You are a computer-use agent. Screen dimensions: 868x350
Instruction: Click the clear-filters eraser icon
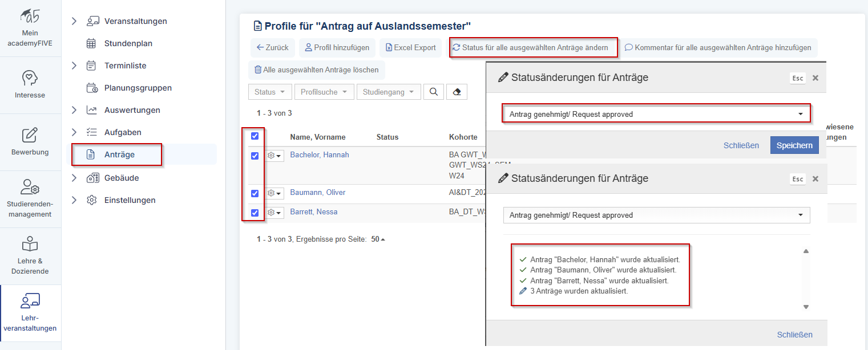457,91
